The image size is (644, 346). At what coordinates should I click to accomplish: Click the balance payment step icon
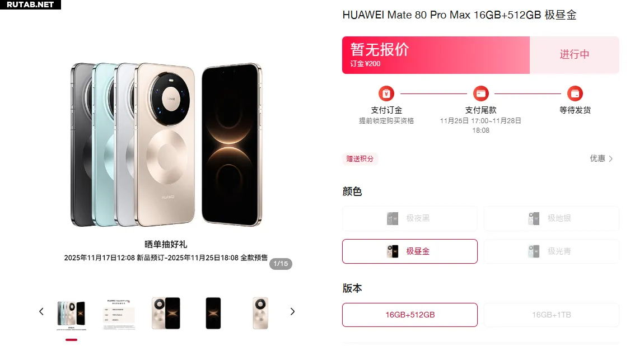(x=480, y=93)
